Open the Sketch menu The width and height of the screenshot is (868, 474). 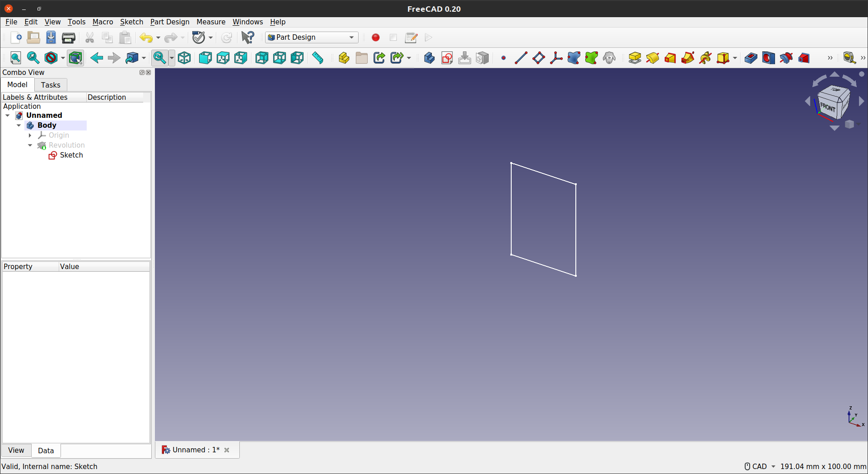point(131,22)
